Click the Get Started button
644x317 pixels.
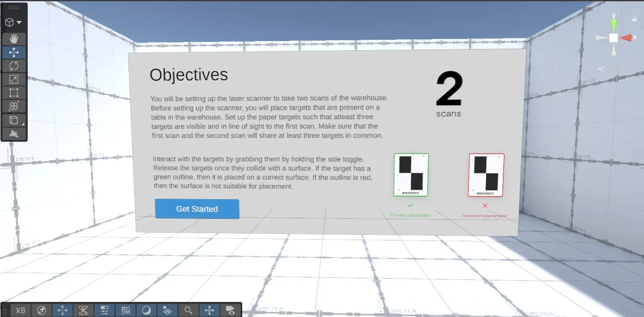pos(197,209)
